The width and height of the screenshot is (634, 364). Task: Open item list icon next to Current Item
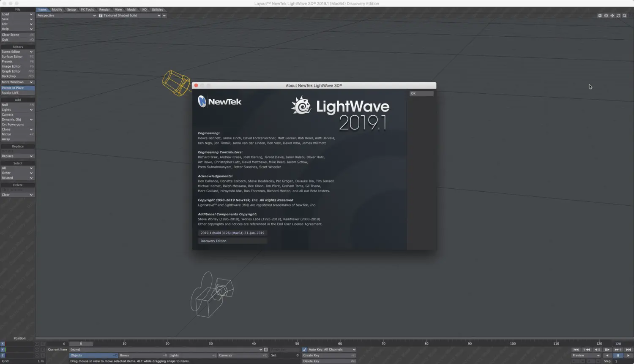tap(265, 350)
